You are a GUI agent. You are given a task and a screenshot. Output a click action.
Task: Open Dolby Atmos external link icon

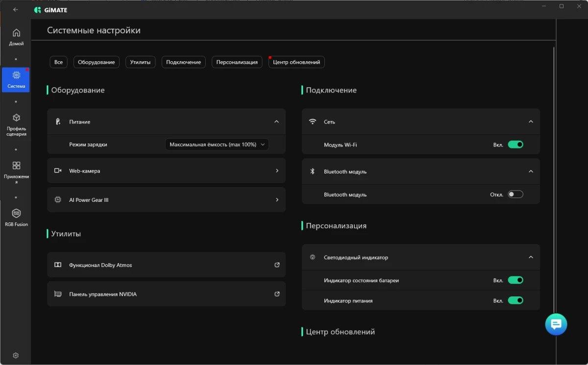[x=277, y=265]
